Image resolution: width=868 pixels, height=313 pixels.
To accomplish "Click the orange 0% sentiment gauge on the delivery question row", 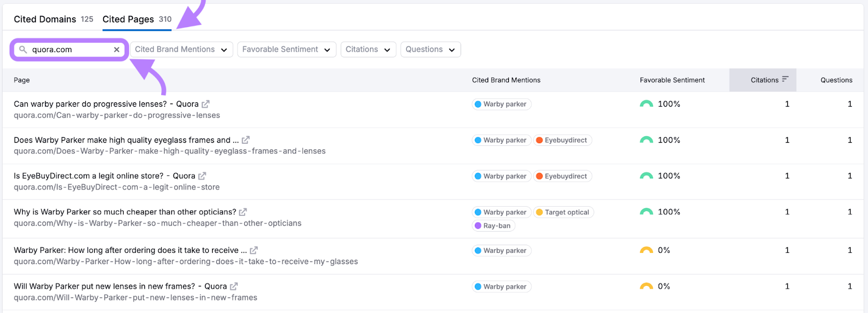I will click(646, 250).
